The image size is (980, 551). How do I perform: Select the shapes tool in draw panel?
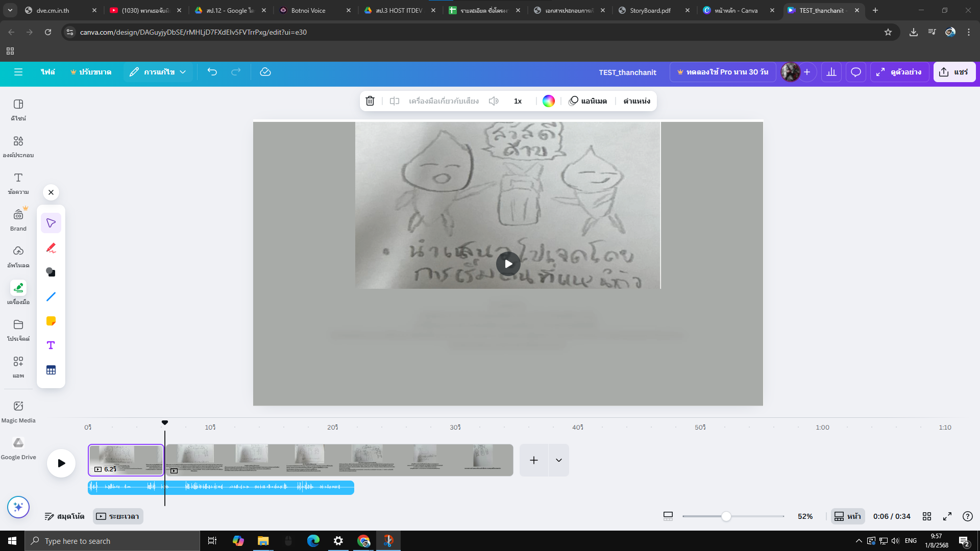[x=51, y=272]
